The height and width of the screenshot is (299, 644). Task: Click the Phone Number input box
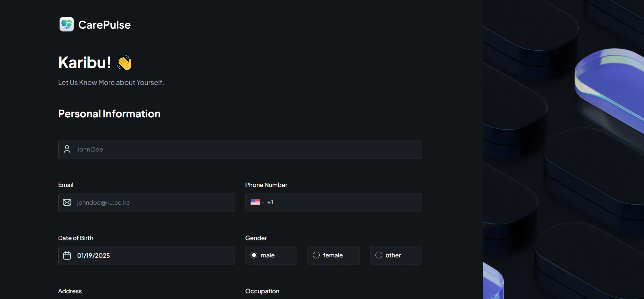pyautogui.click(x=345, y=202)
